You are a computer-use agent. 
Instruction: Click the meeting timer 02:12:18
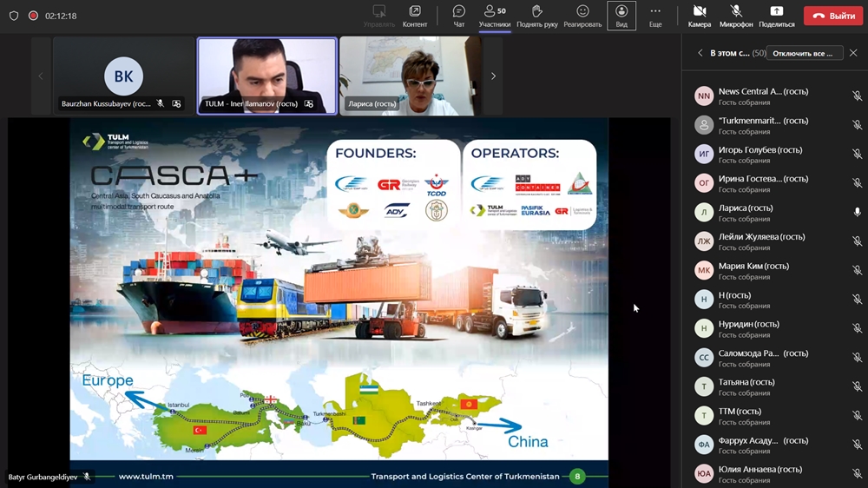(61, 16)
